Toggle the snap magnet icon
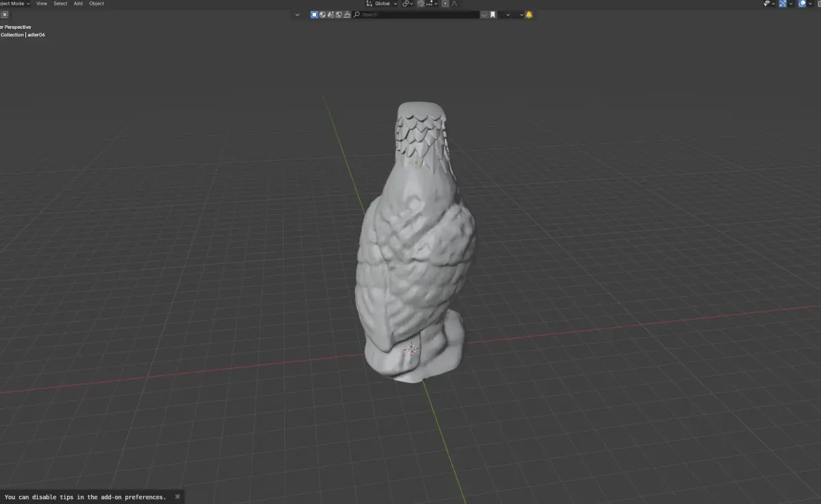The width and height of the screenshot is (821, 504). click(421, 3)
